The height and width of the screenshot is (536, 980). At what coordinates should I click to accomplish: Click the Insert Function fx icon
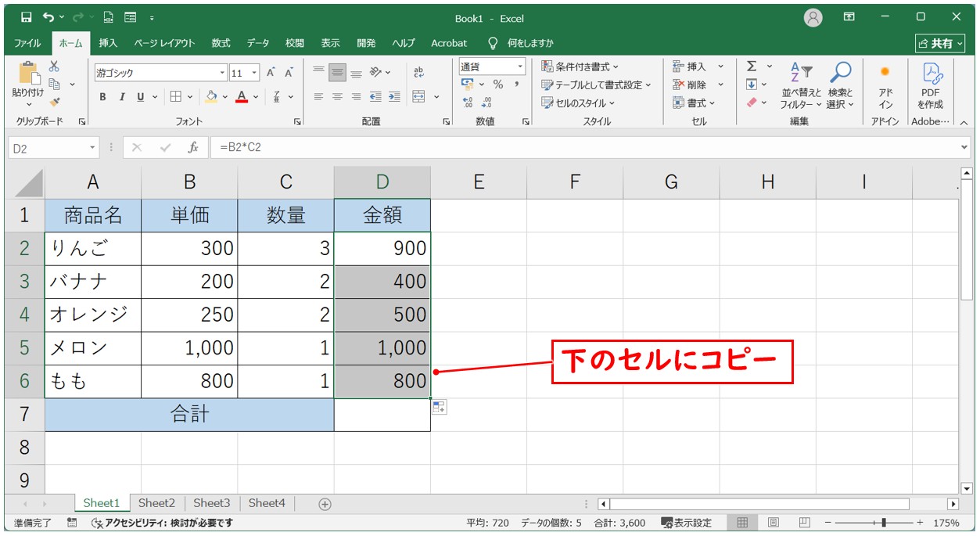coord(192,148)
